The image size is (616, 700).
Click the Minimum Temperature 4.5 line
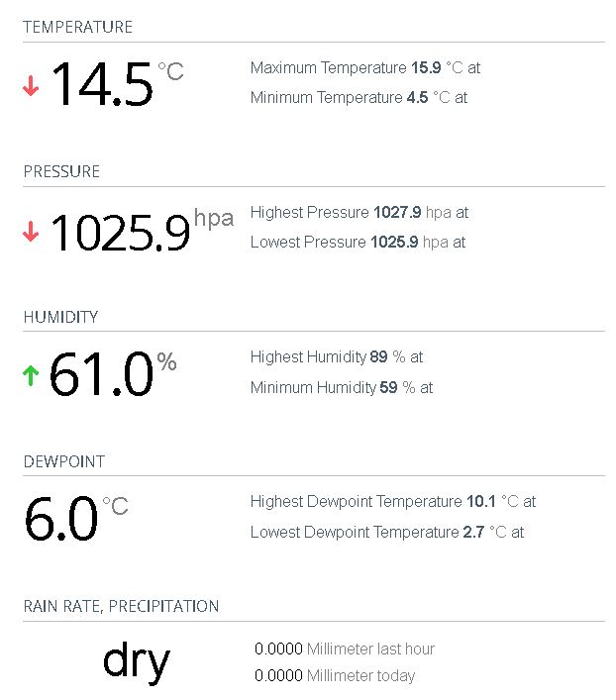pos(359,98)
